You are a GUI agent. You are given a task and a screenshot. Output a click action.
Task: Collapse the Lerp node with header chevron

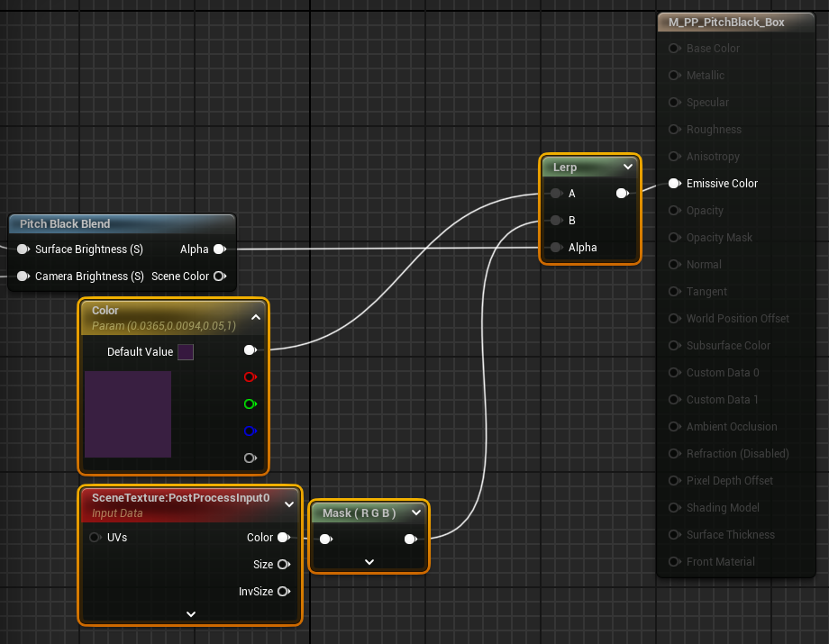tap(627, 167)
